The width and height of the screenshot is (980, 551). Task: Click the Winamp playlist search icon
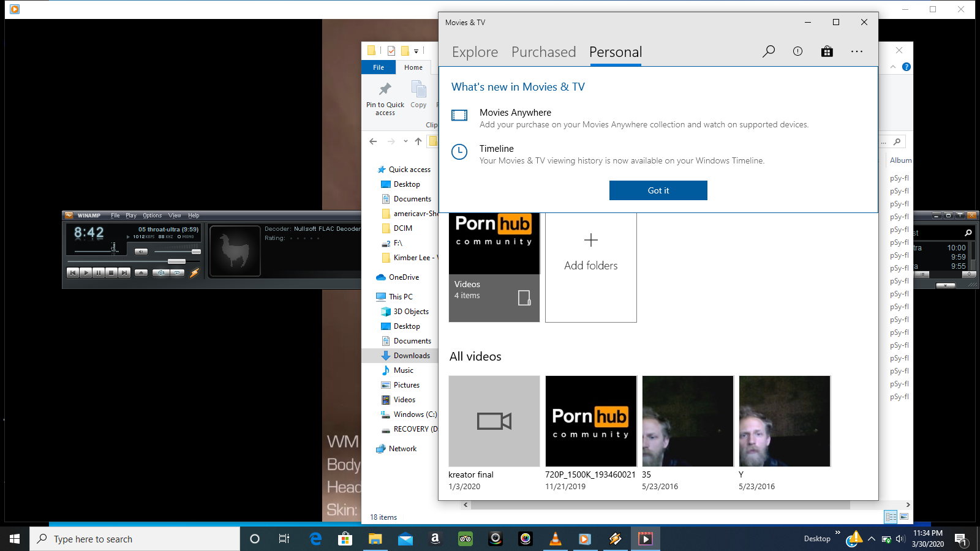click(968, 233)
